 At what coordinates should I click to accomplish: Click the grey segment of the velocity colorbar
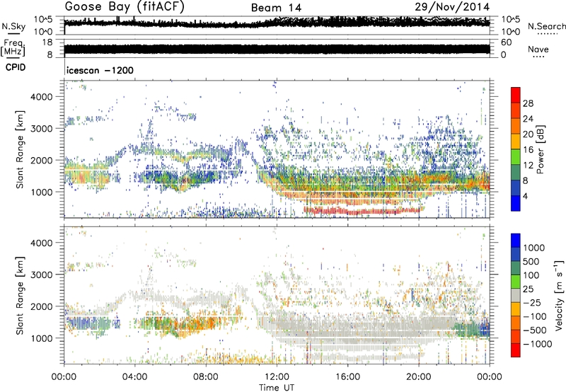[516, 295]
